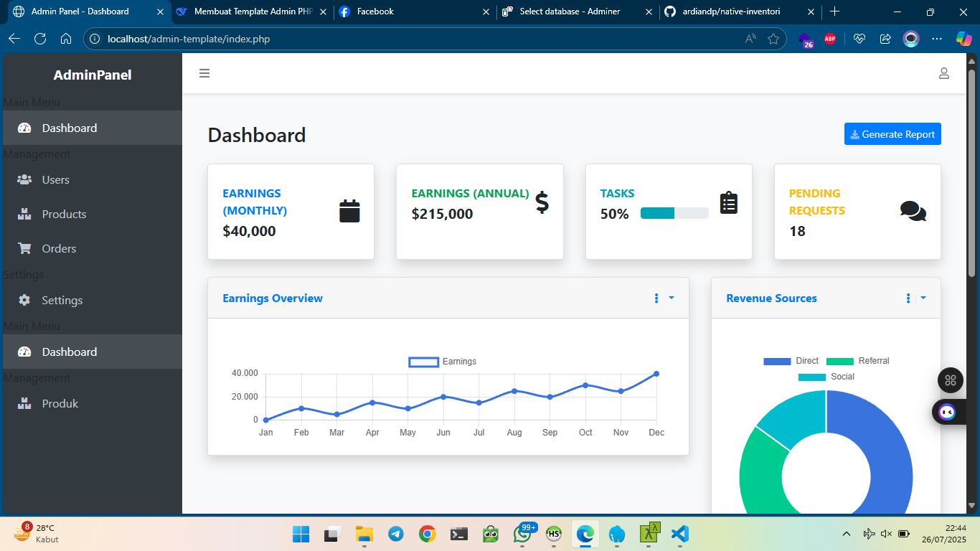Toggle the Earnings legend on the line chart

point(443,362)
